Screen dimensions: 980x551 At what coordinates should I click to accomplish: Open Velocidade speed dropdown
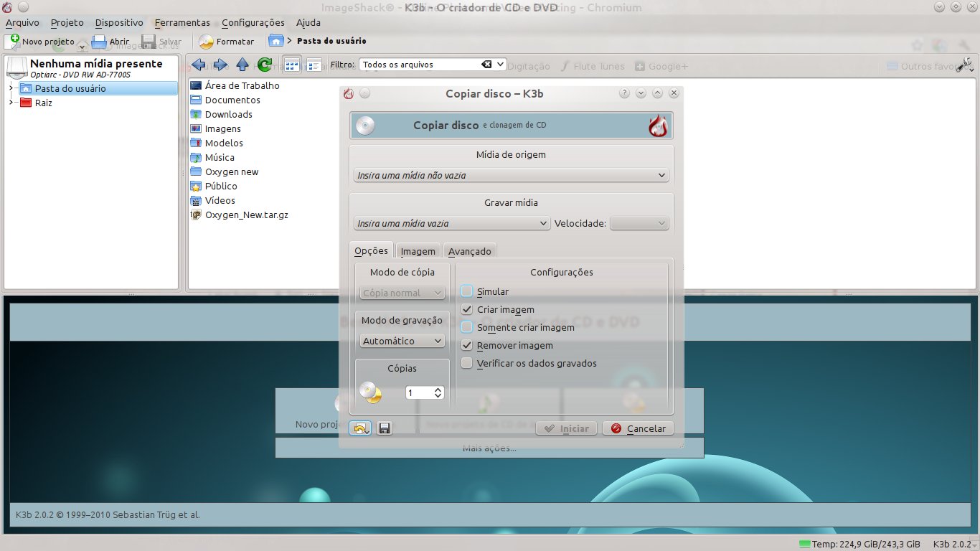point(639,223)
